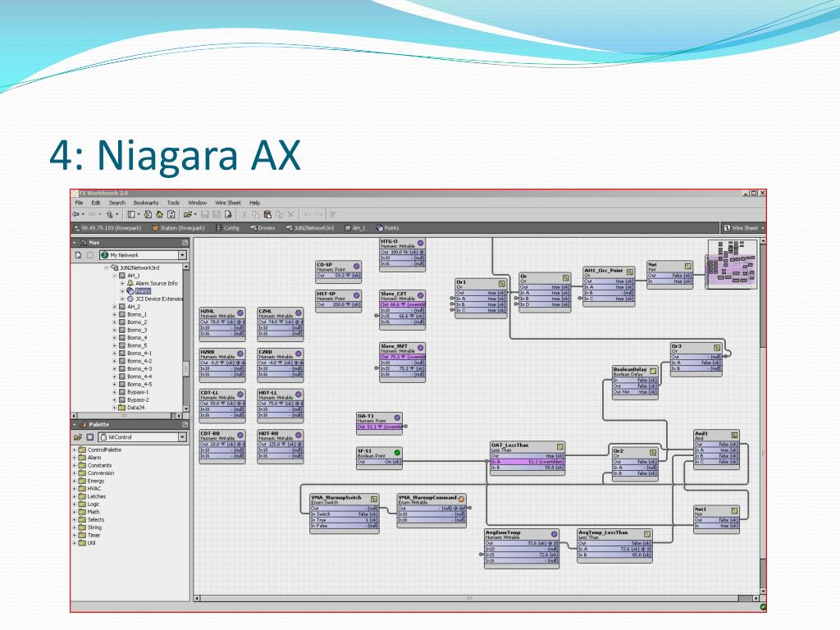Click the wire sheet overview thumbnail
Screen dimensions: 840x630
[733, 265]
